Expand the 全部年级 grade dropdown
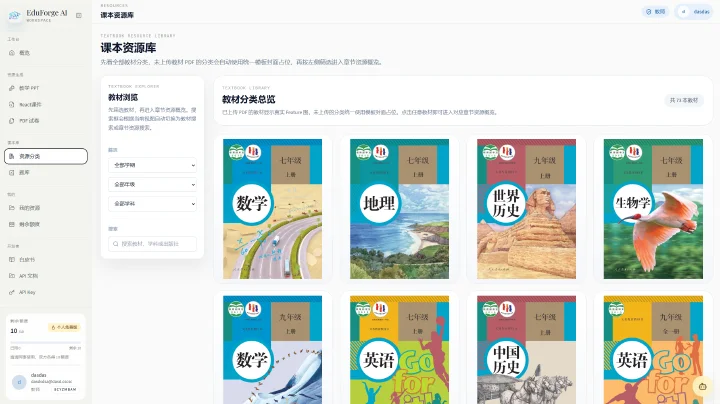Viewport: 720px width, 404px height. point(152,185)
